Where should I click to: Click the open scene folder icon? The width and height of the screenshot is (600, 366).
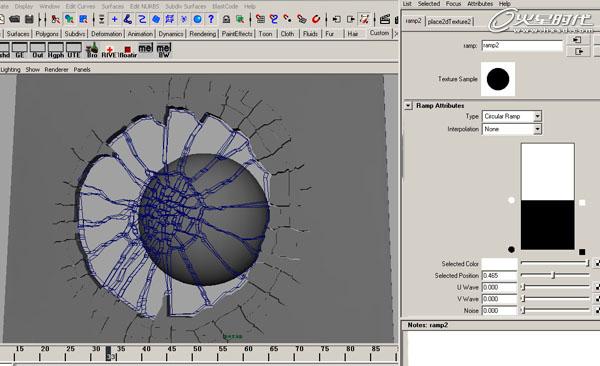coord(15,19)
